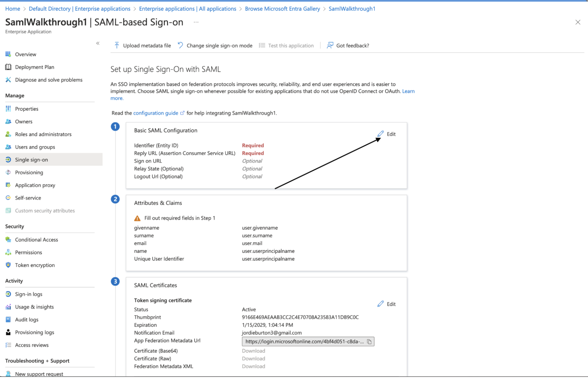The height and width of the screenshot is (378, 588).
Task: Download Federation Metadata XML
Action: click(x=253, y=367)
